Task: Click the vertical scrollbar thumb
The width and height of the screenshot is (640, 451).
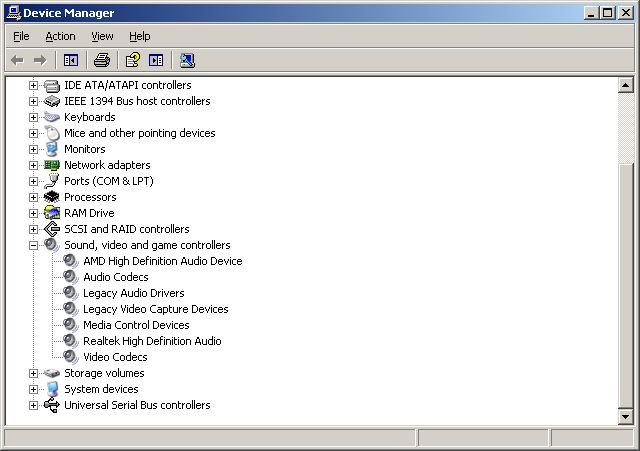Action: tap(626, 285)
